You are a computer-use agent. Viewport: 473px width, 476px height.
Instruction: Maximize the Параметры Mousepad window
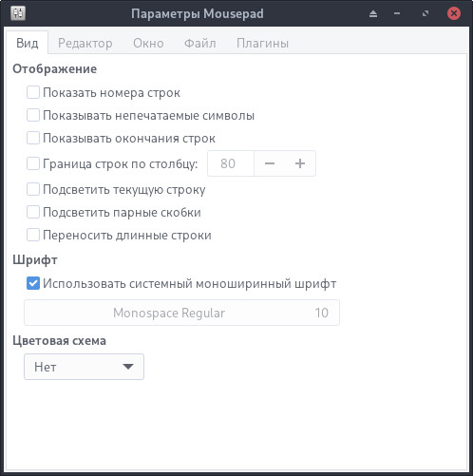coord(426,13)
